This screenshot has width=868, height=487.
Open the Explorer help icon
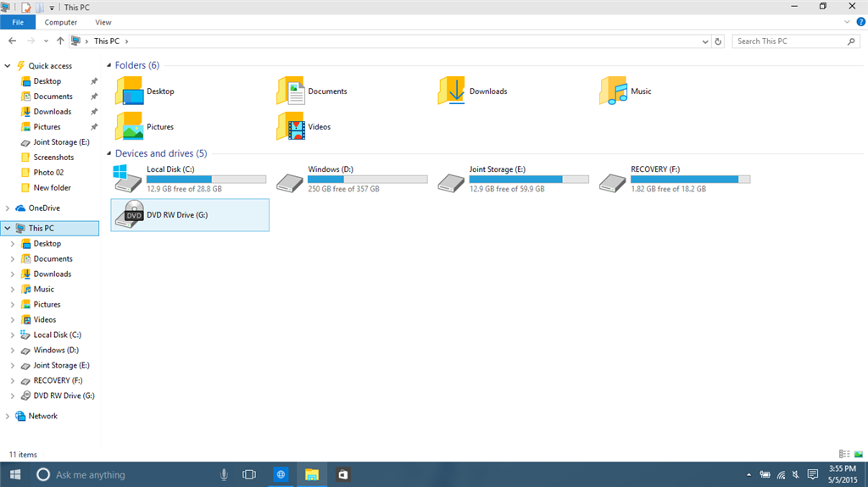(861, 22)
